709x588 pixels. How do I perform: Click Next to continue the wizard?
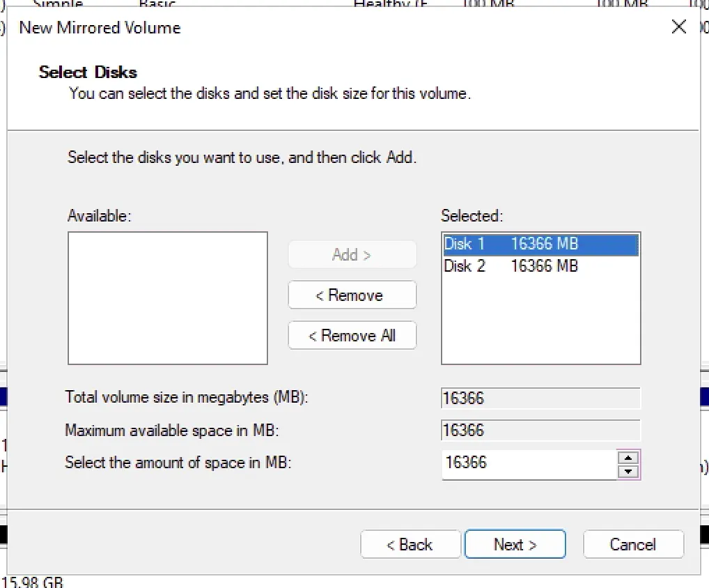515,544
